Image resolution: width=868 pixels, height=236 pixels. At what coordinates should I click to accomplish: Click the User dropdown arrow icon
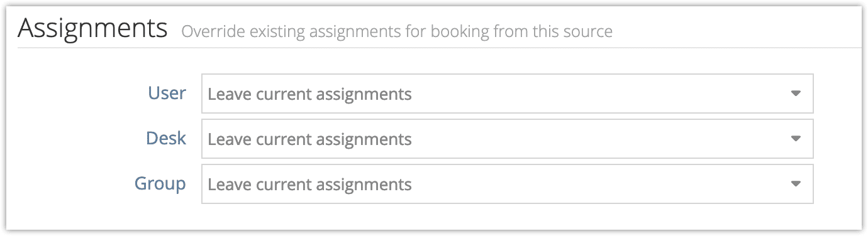796,94
